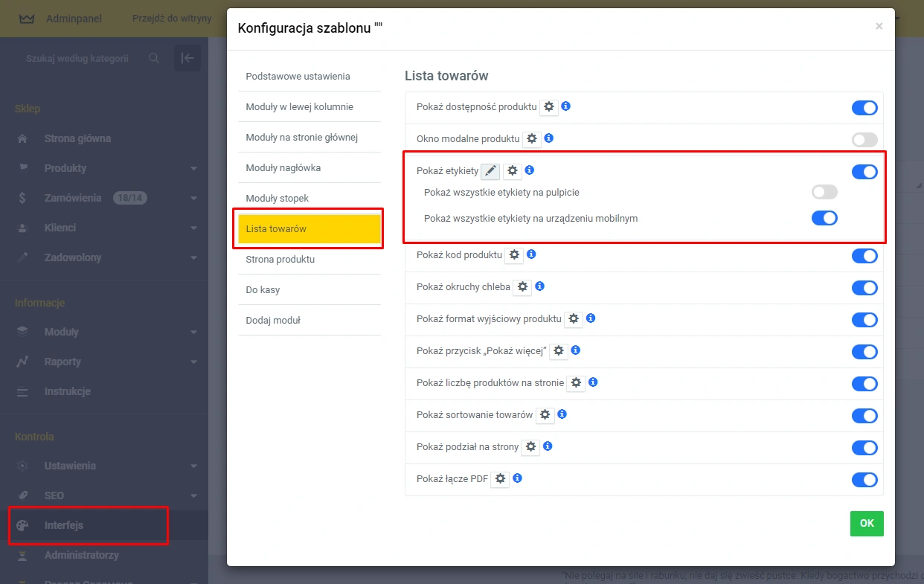Click the Przejdź do witryny link
This screenshot has width=924, height=584.
click(172, 19)
